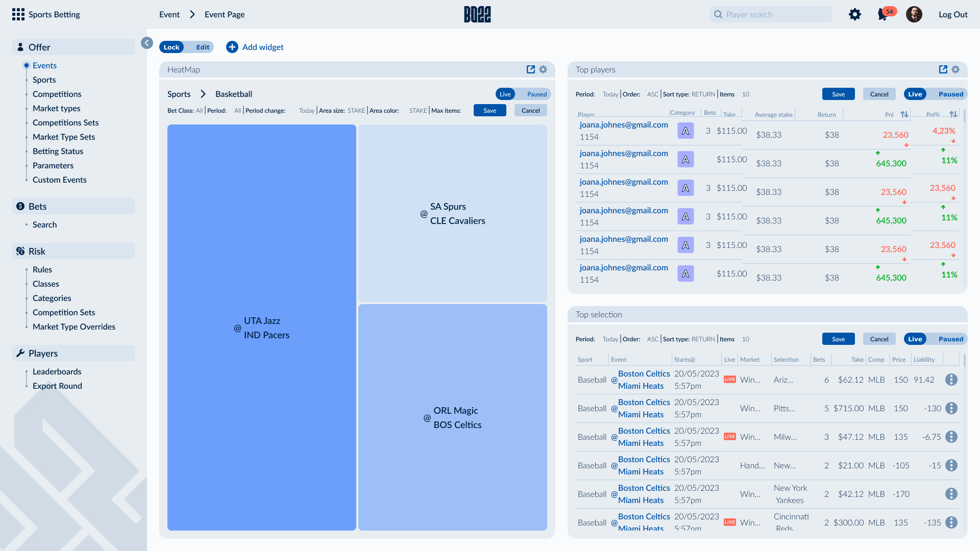
Task: Open more options for first Baseball row
Action: pyautogui.click(x=951, y=380)
